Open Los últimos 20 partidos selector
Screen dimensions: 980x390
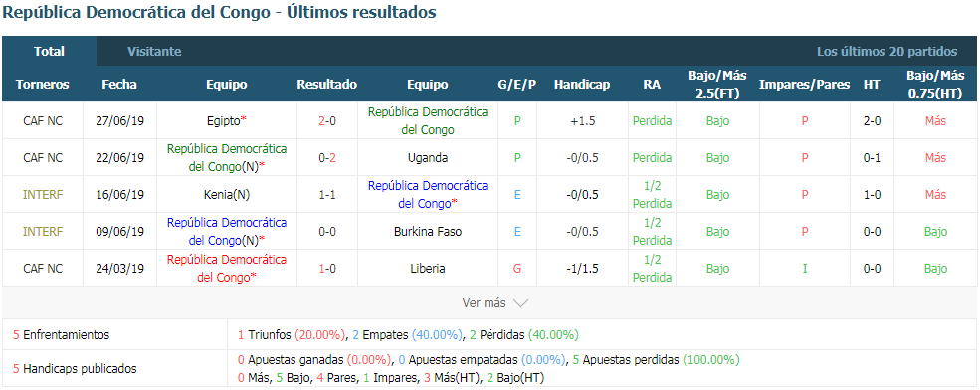coord(886,52)
